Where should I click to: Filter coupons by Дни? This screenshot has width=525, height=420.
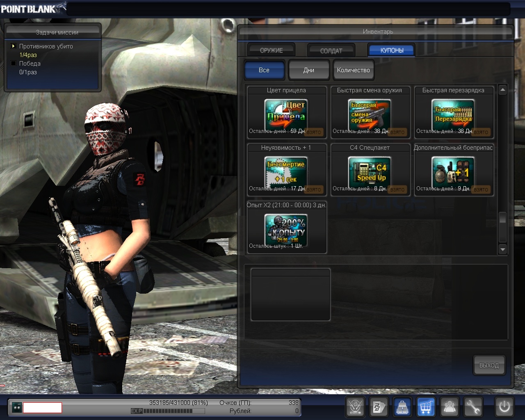coord(309,70)
